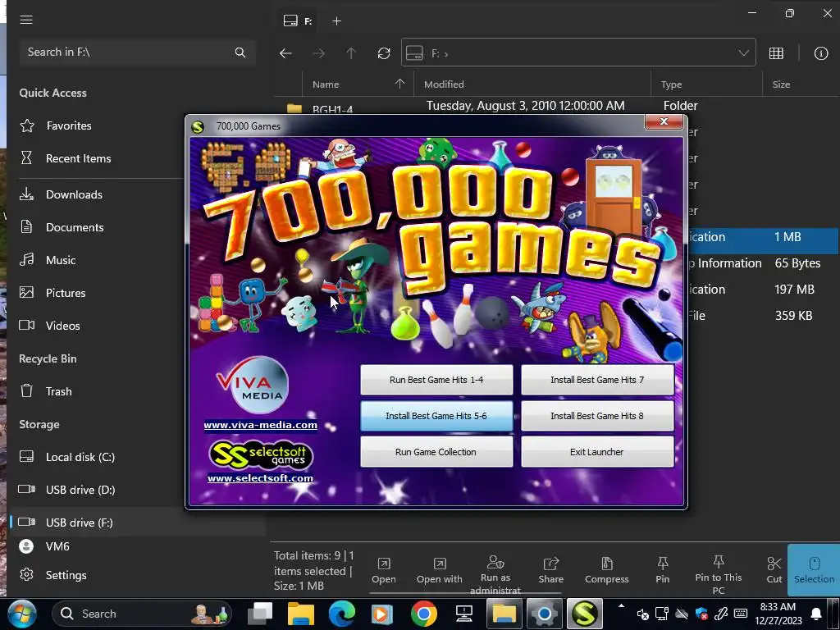
Task: Toggle Selection mode button
Action: 814,571
